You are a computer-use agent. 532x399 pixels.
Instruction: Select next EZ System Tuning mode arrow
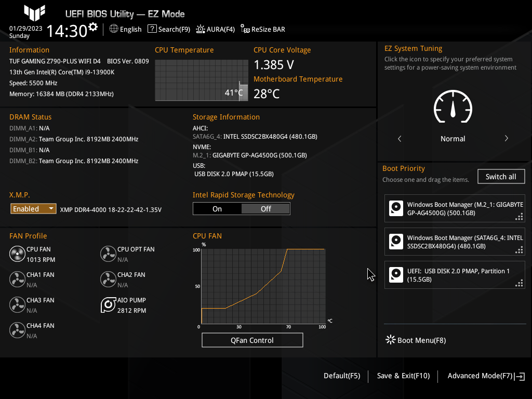(x=506, y=138)
